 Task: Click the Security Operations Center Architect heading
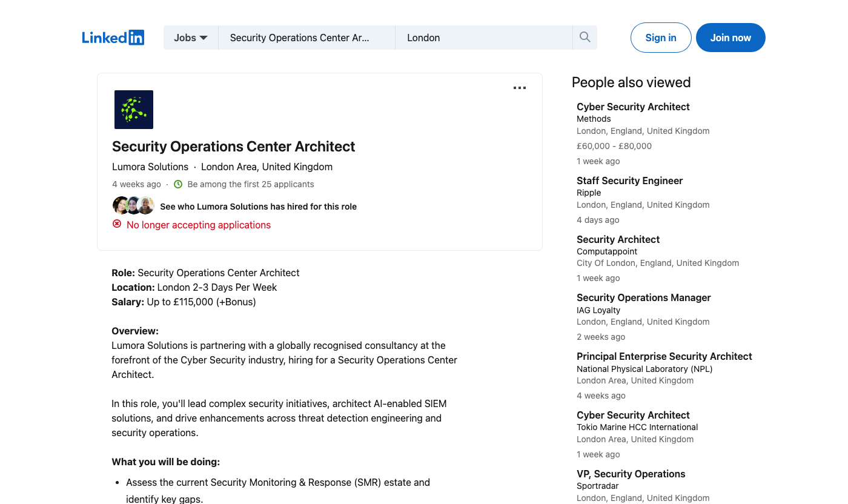click(x=233, y=147)
